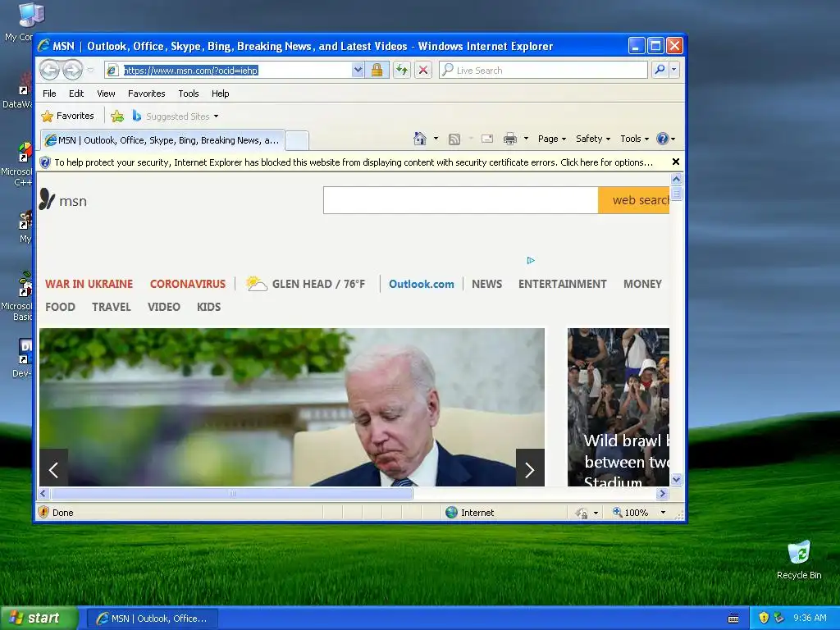
Task: Open the File menu
Action: coord(49,94)
